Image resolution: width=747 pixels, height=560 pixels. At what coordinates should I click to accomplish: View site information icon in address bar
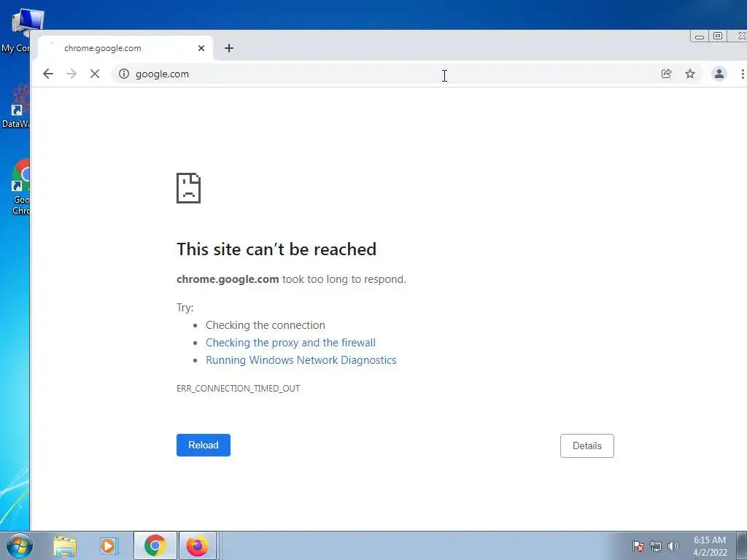coord(124,74)
